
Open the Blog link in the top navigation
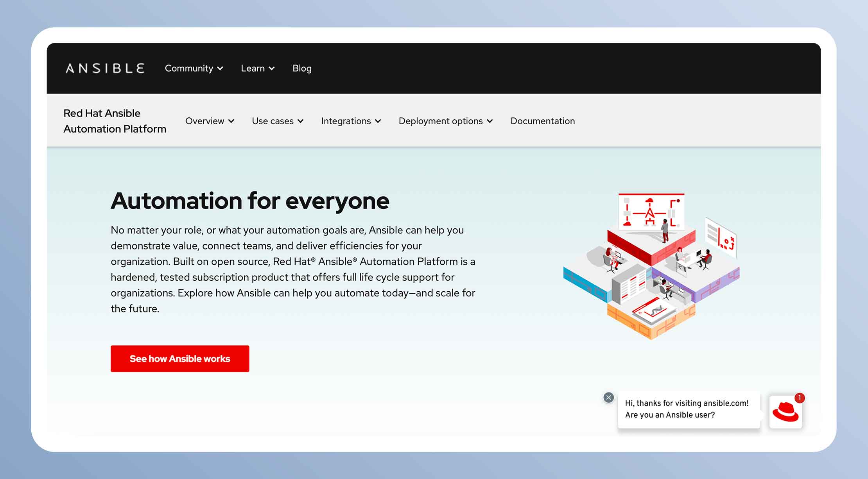pyautogui.click(x=302, y=68)
